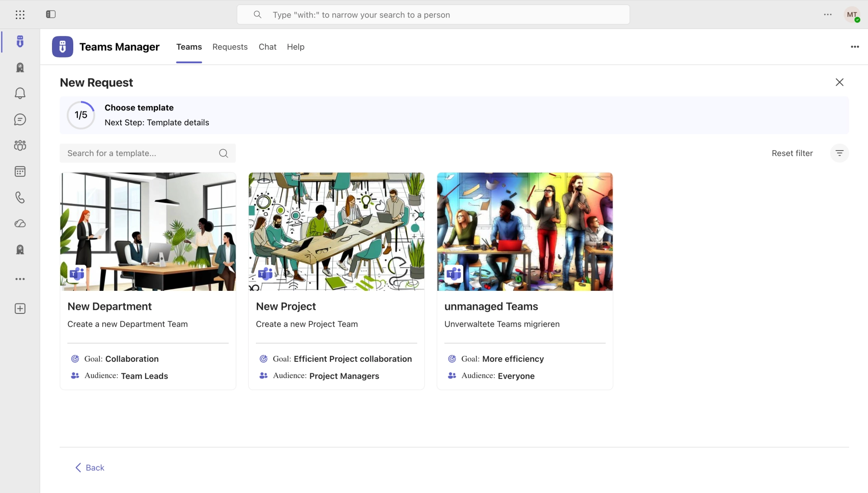
Task: Open the app launcher grid icon
Action: tap(20, 15)
